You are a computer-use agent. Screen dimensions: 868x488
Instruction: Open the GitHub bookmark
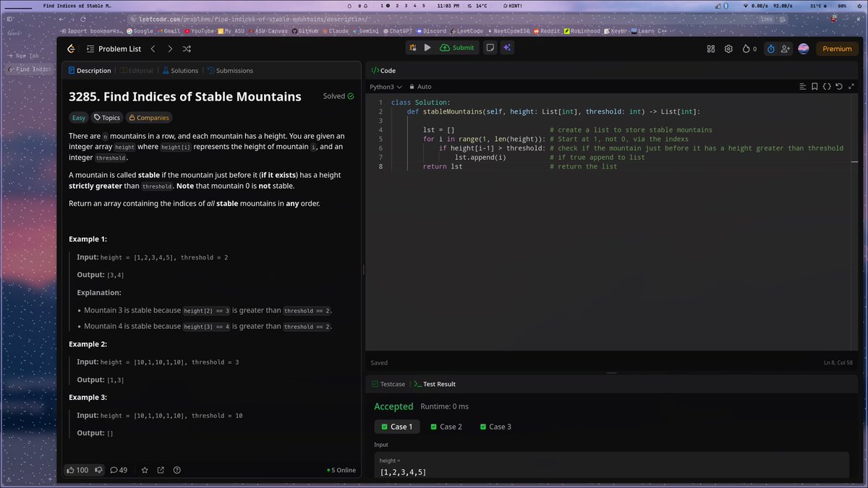(304, 31)
